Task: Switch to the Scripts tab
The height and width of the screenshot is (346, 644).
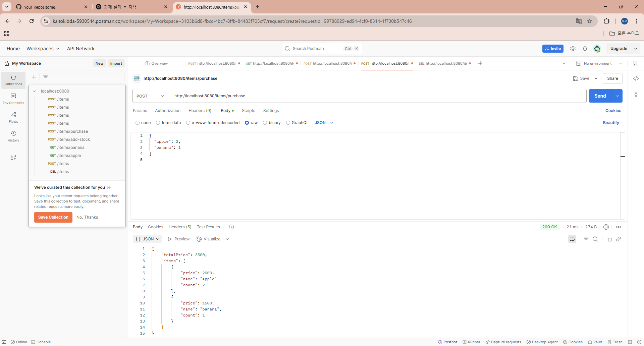Action: point(249,111)
